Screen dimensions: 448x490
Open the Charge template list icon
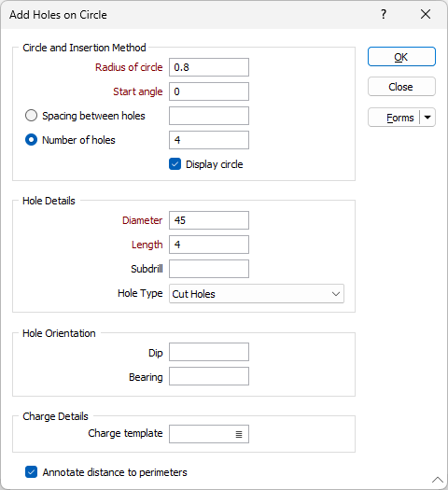pyautogui.click(x=239, y=434)
